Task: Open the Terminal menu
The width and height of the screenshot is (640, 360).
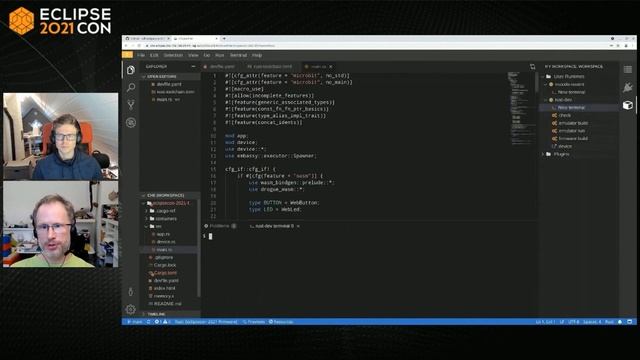Action: [238, 55]
